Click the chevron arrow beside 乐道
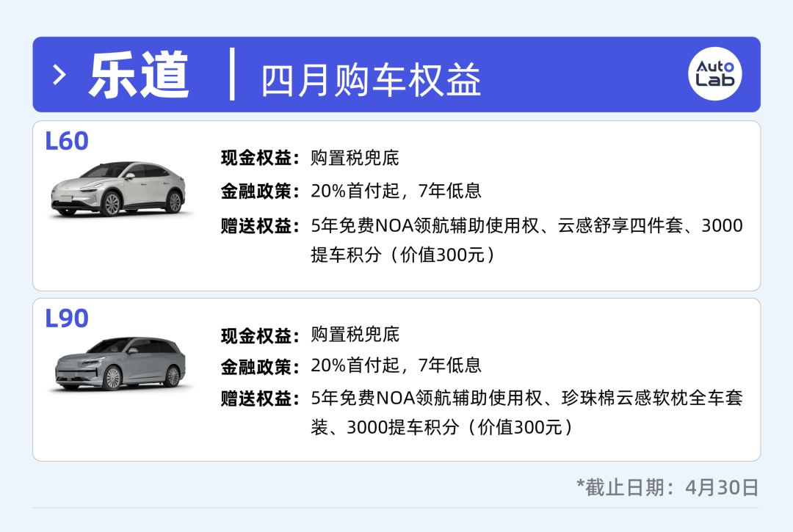 (61, 75)
